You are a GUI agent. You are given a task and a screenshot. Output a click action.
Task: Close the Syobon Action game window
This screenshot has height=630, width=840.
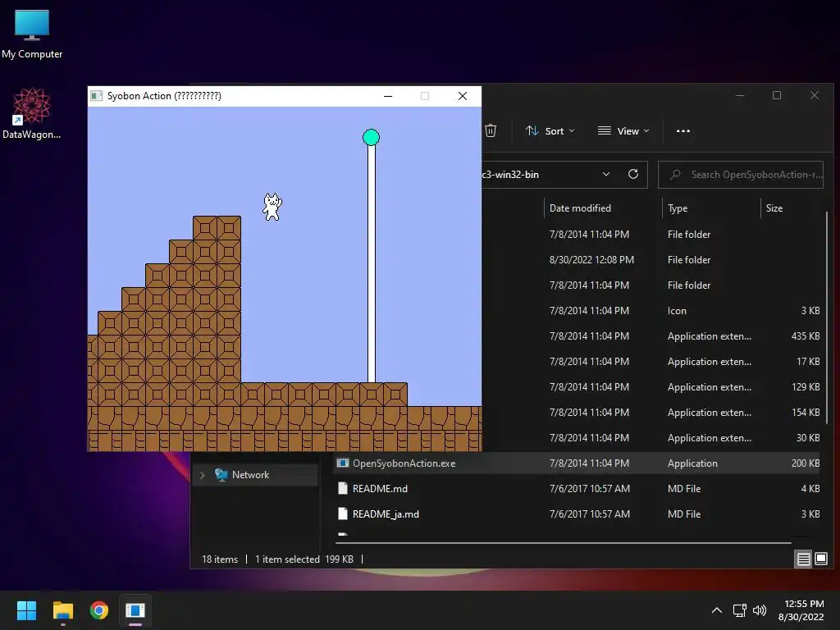[463, 96]
